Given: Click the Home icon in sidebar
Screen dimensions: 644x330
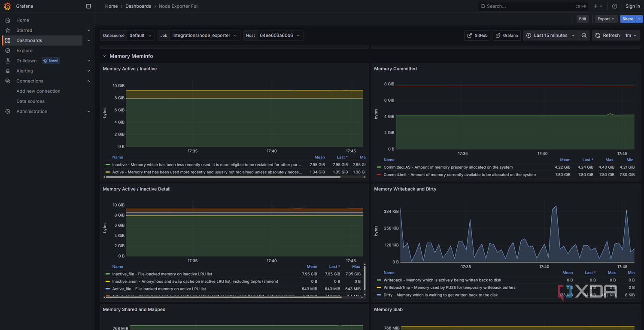Looking at the screenshot, I should [7, 20].
